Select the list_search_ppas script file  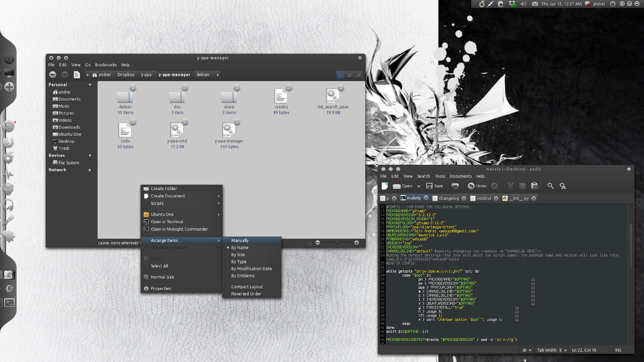click(333, 97)
